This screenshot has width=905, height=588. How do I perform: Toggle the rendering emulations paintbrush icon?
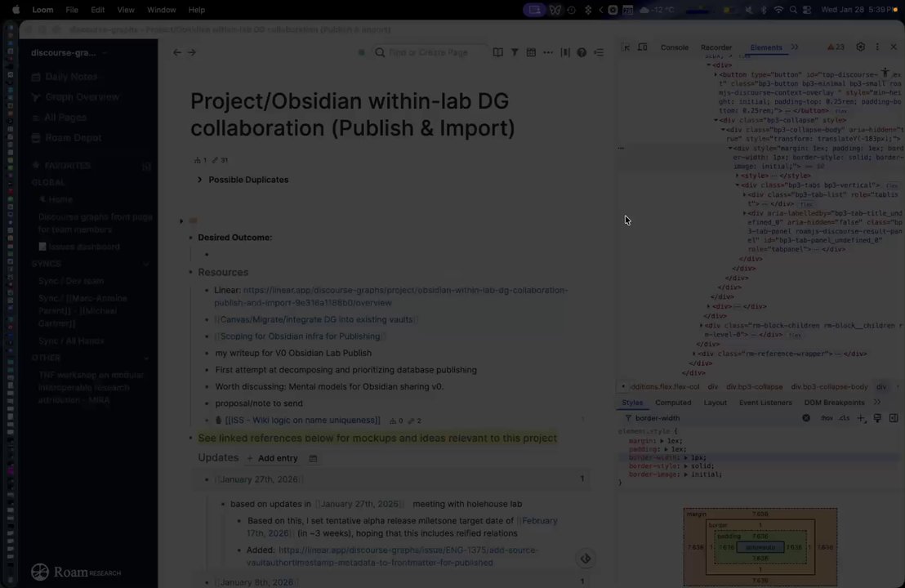877,418
